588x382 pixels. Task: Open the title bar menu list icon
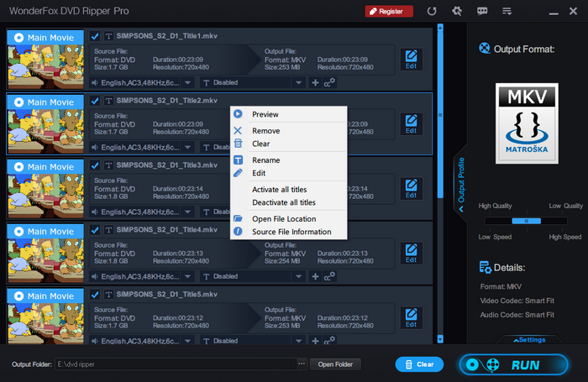507,11
